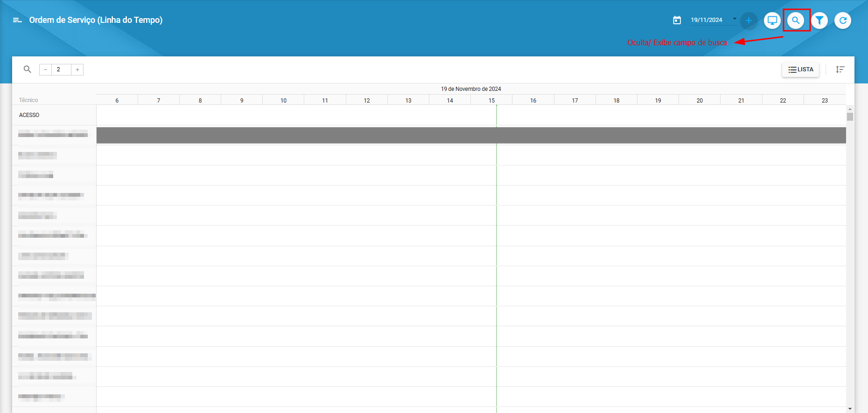The image size is (868, 413).
Task: Click the vertical scrollbar up arrow
Action: [x=850, y=109]
